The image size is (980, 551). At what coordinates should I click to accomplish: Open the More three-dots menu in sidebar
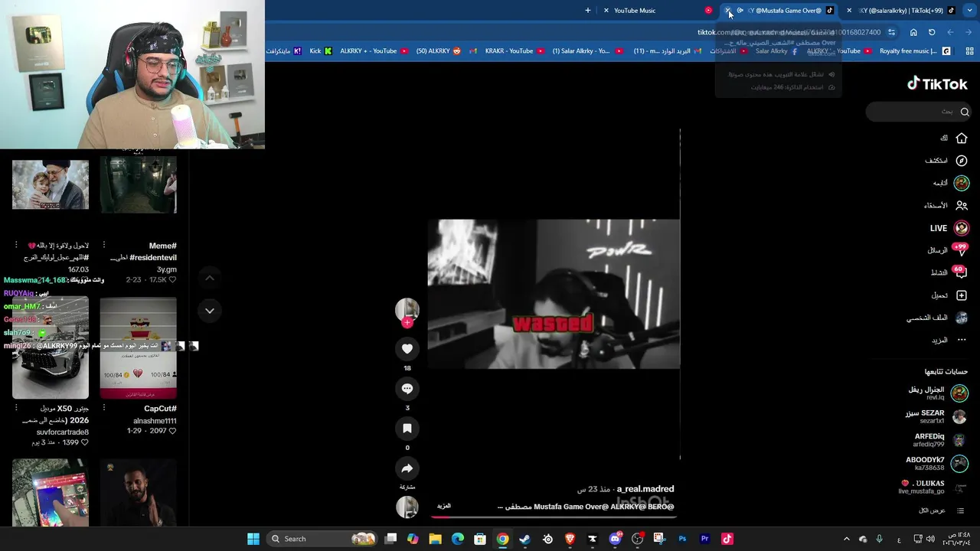coord(962,340)
